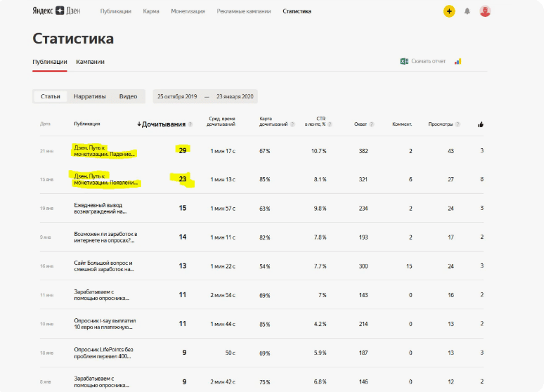Select the Видео filter

(128, 96)
